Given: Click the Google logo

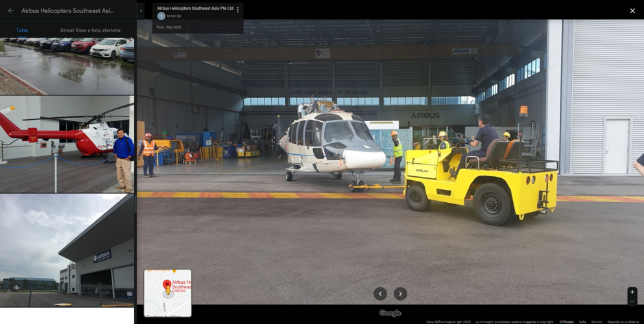Looking at the screenshot, I should tap(390, 313).
